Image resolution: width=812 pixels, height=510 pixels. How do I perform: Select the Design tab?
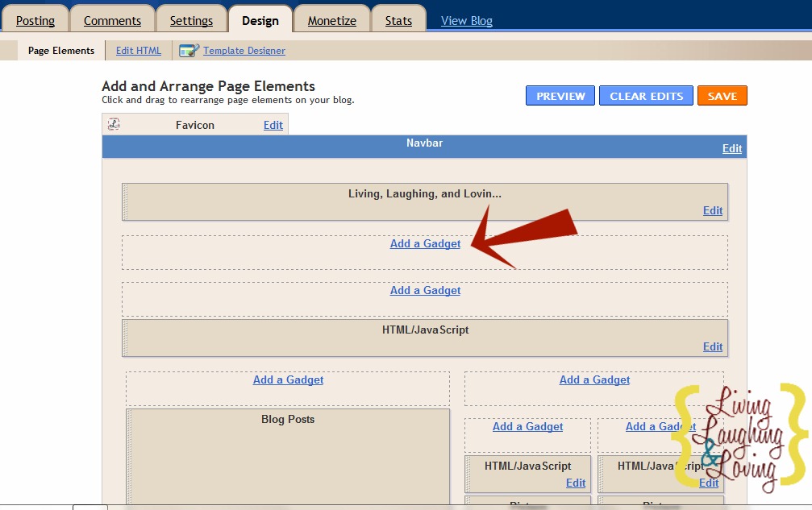(260, 21)
